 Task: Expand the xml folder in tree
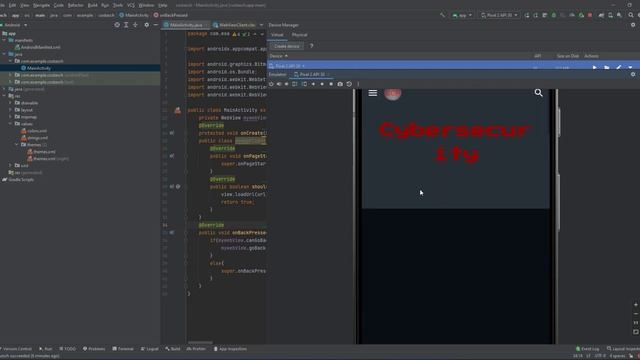pos(11,165)
